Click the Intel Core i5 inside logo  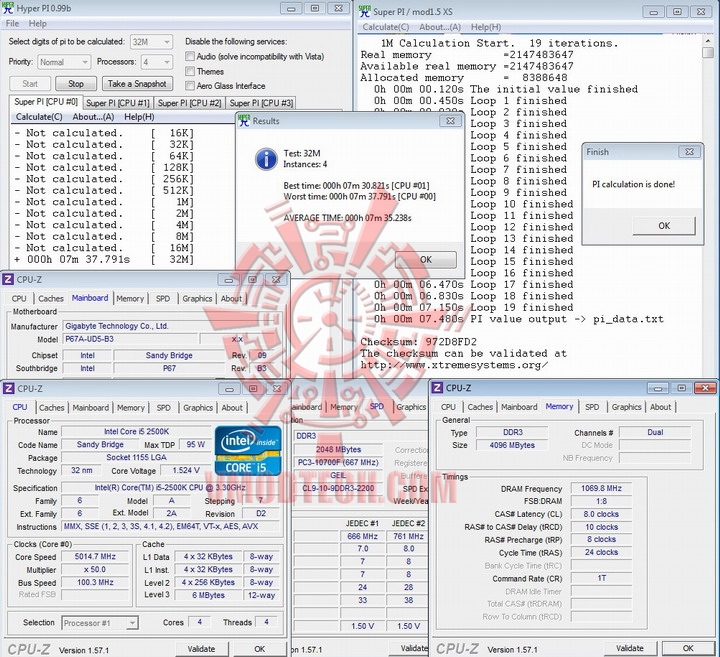click(x=248, y=450)
